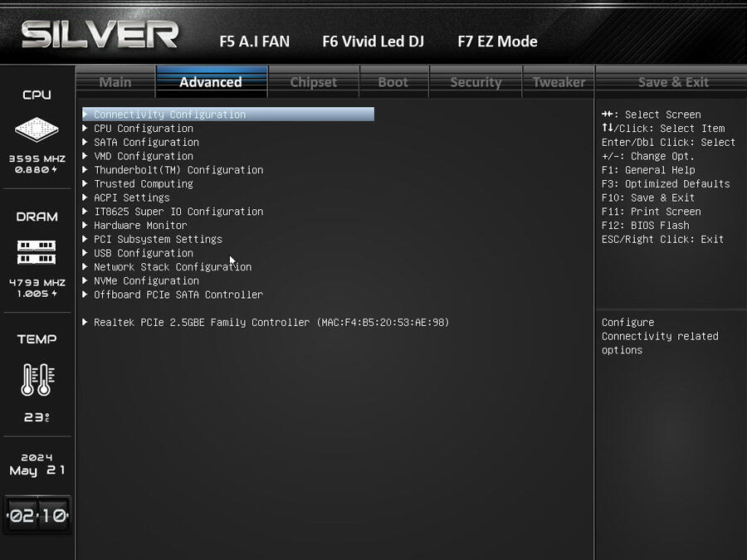The image size is (747, 560).
Task: Switch to F7 EZ Mode
Action: click(497, 41)
